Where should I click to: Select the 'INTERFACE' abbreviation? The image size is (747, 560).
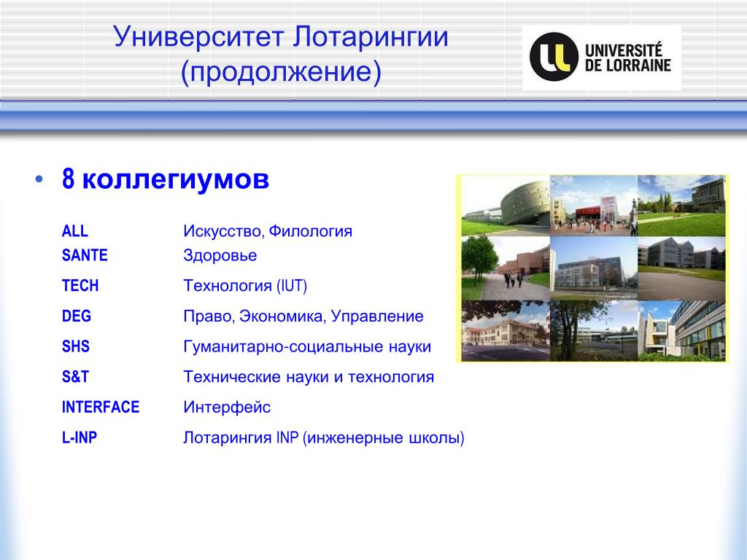coord(101,407)
